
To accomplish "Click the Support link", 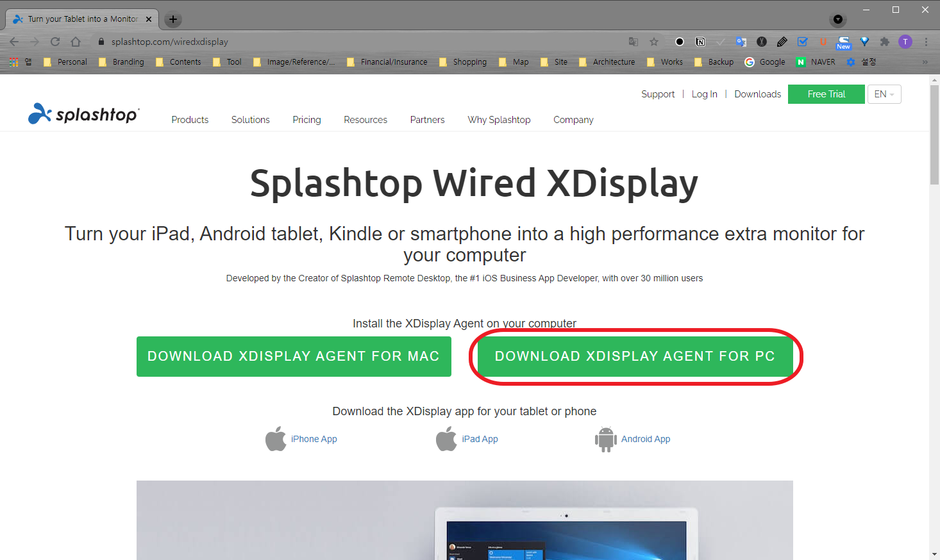I will (x=658, y=94).
